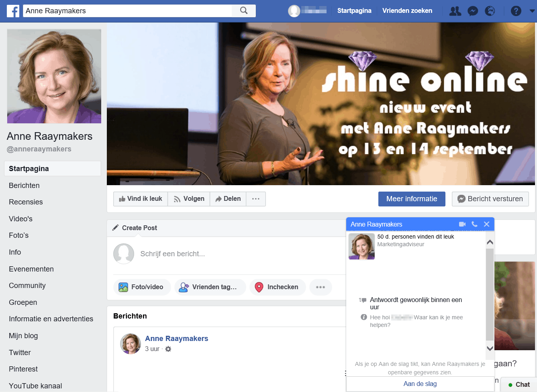Viewport: 537px width, 392px height.
Task: Open YouTube kanaal in the sidebar
Action: [35, 386]
